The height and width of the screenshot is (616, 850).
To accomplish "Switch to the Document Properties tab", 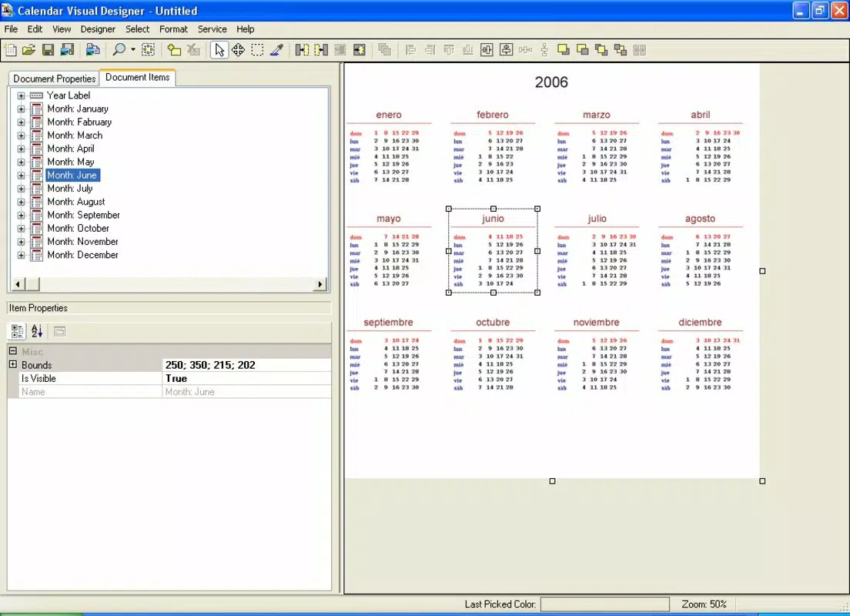I will tap(54, 79).
